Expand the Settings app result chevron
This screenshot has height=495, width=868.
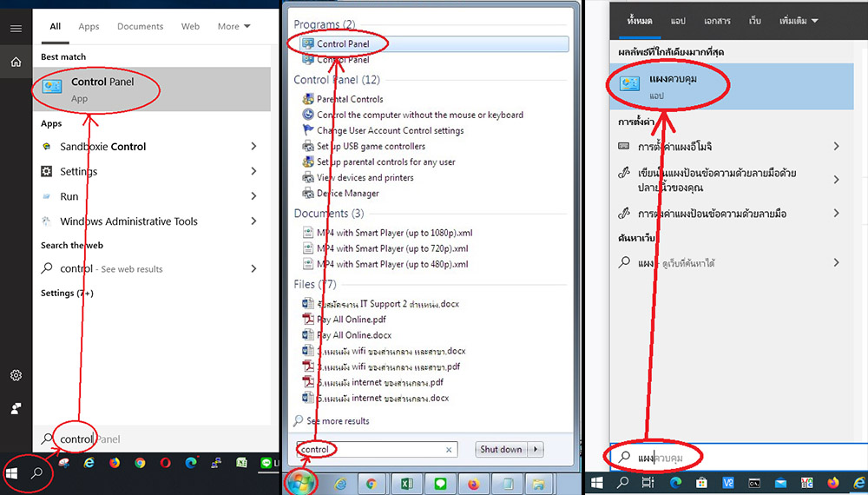tap(253, 171)
